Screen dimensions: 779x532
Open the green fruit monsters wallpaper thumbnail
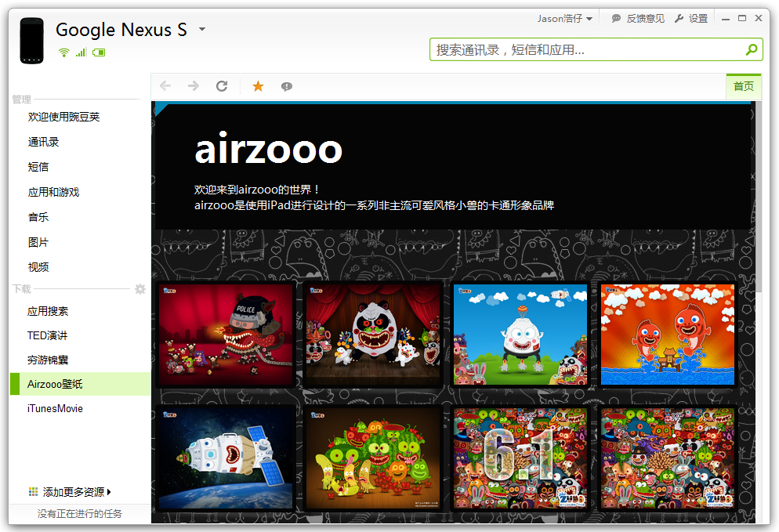373,458
